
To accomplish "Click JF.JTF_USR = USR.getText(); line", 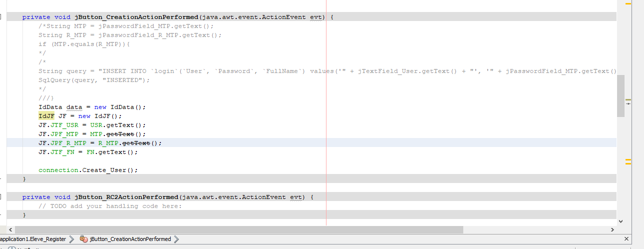I will 92,125.
